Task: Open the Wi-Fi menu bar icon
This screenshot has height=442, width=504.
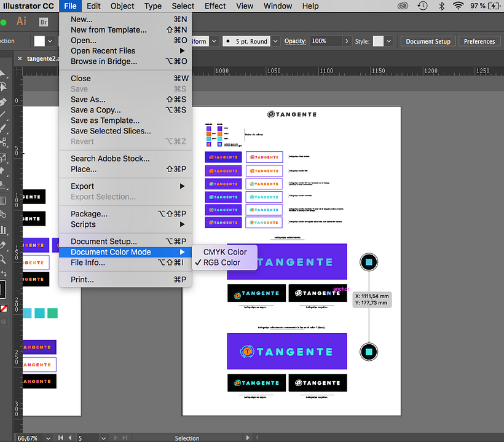Action: [458, 6]
